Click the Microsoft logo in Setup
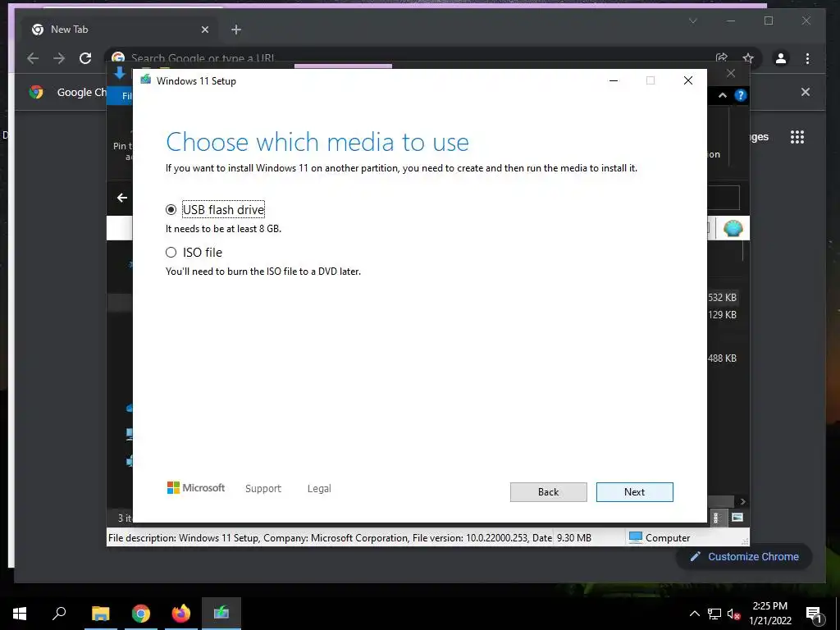 [x=195, y=487]
